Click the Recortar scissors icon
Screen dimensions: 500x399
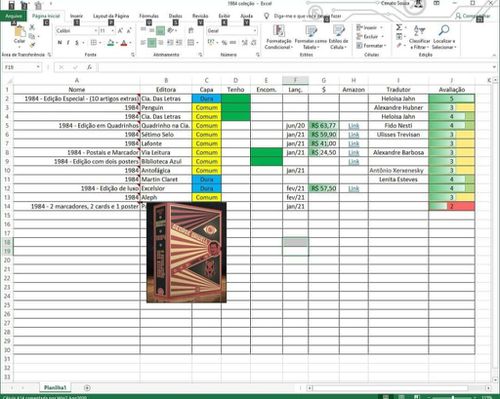[32, 27]
